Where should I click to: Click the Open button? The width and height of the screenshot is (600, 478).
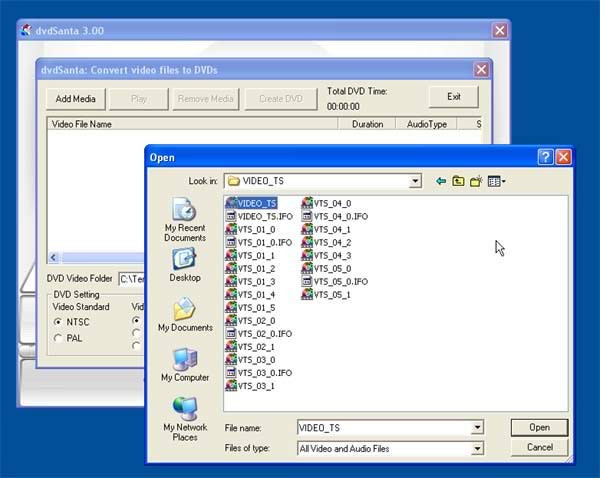click(540, 427)
